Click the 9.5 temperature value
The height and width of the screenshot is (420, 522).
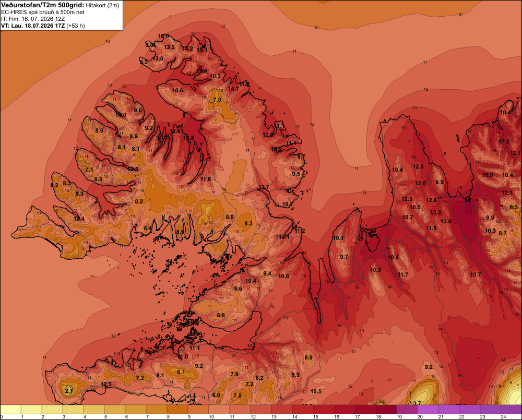coord(296,174)
